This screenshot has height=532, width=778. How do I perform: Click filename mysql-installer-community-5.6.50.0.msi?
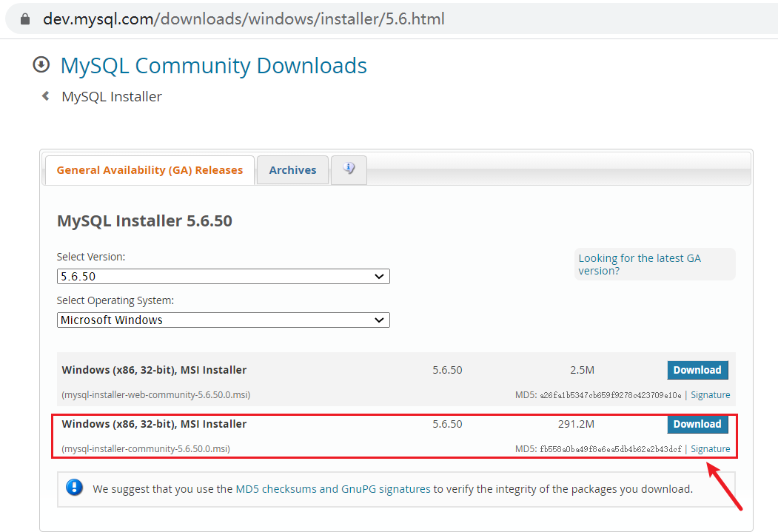click(x=146, y=448)
